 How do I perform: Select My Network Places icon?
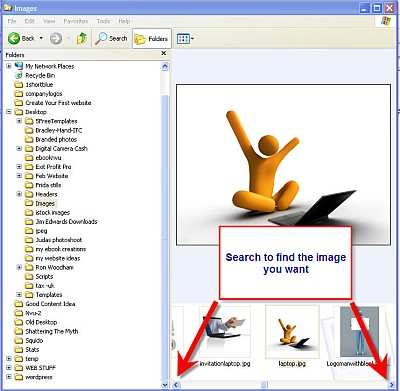[19, 66]
